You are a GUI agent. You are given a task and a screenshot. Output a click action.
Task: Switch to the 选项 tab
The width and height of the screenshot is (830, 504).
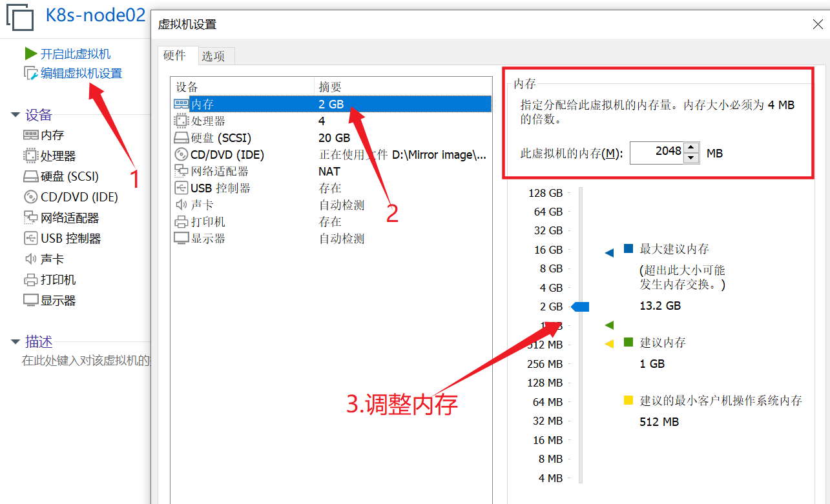[213, 56]
